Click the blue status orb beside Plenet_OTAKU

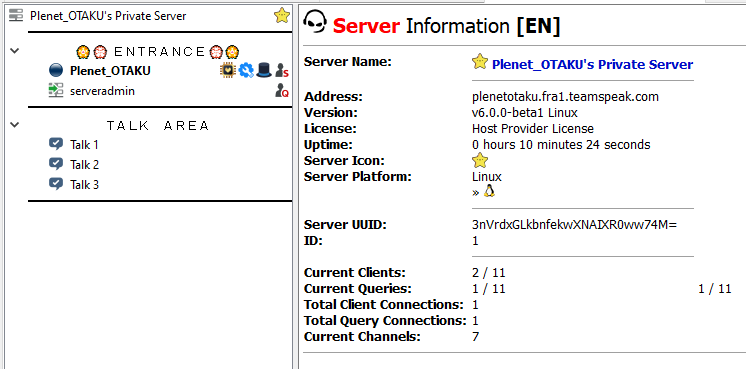tap(56, 71)
